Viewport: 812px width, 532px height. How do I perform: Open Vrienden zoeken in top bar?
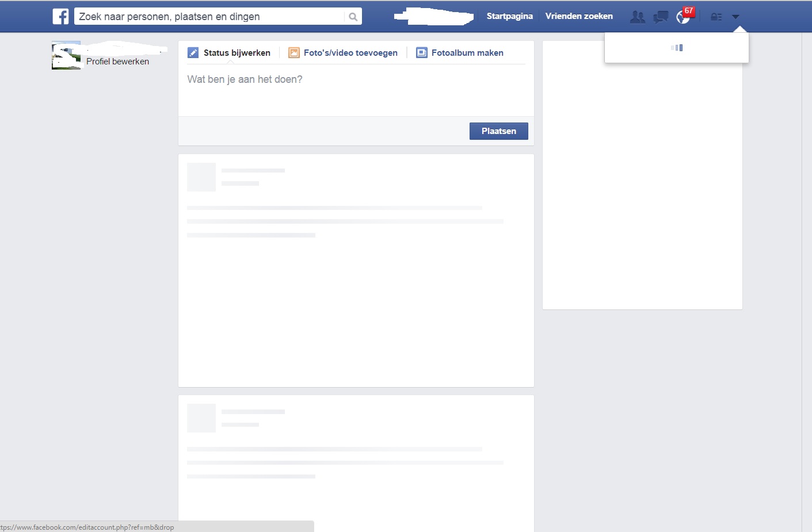579,16
